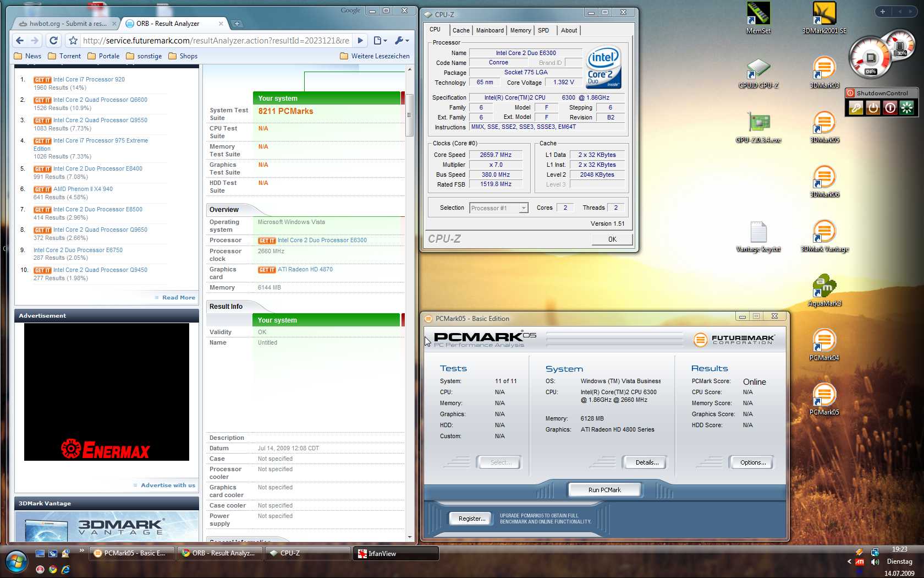This screenshot has width=924, height=578.
Task: Show hidden system tray icons arrow
Action: (849, 561)
